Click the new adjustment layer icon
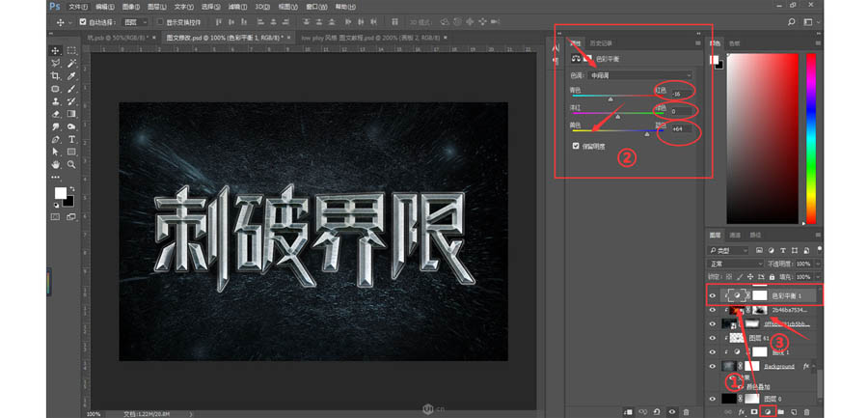The image size is (868, 418). (x=766, y=411)
